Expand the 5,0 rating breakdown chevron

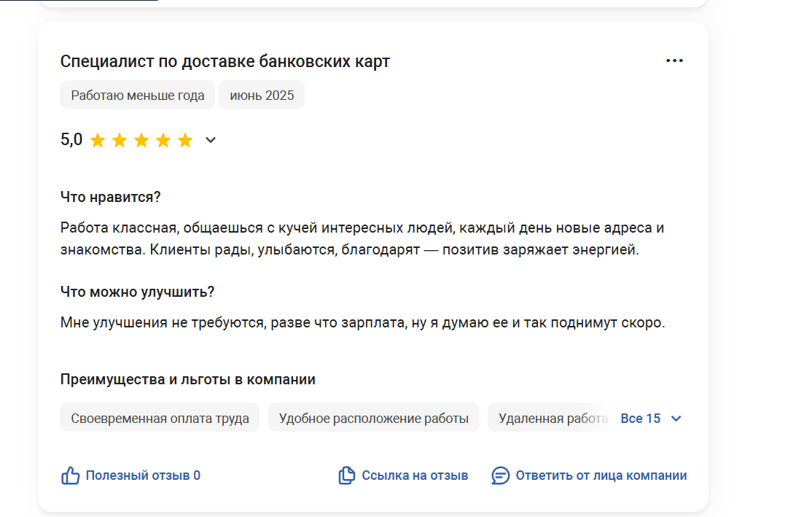tap(210, 140)
